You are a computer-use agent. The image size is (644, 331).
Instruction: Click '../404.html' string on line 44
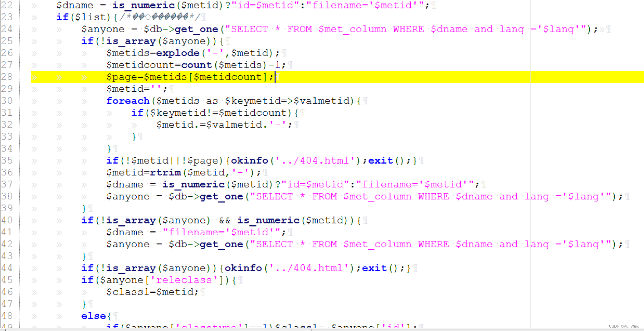tap(312, 268)
